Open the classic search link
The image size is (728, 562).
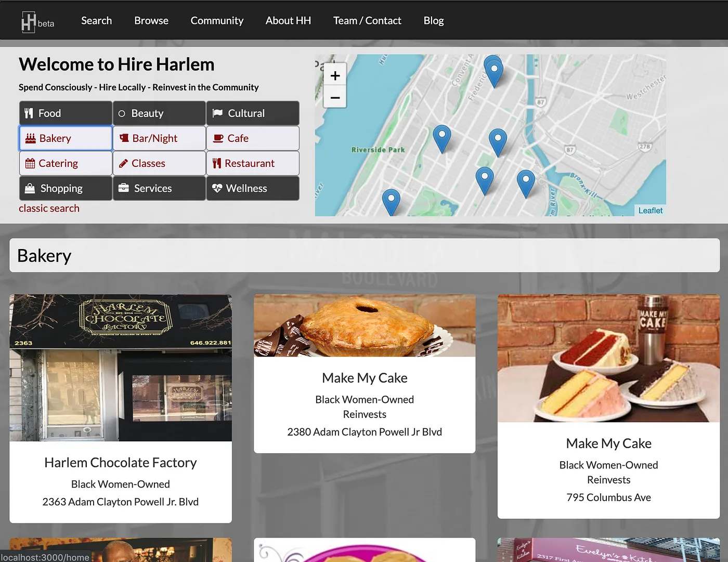point(49,208)
